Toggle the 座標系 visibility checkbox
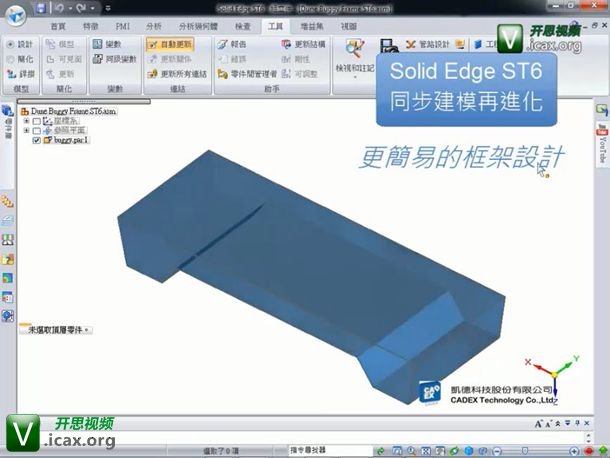Image resolution: width=610 pixels, height=458 pixels. coord(37,121)
